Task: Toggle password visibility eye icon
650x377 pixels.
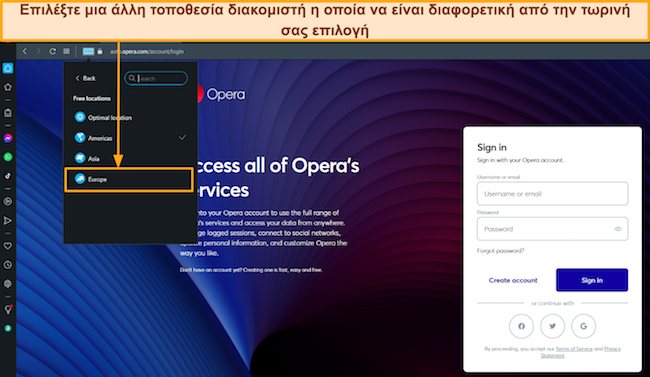Action: (618, 229)
